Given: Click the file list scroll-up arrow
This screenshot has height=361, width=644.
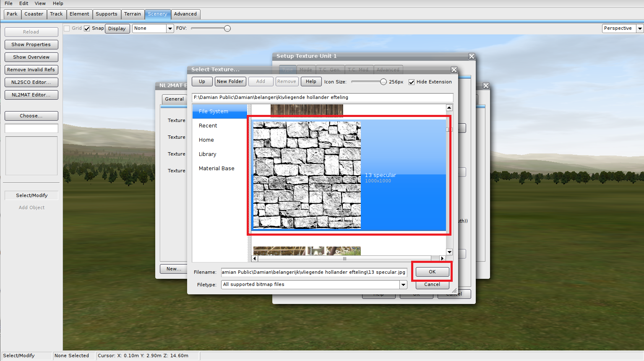Looking at the screenshot, I should (x=449, y=108).
